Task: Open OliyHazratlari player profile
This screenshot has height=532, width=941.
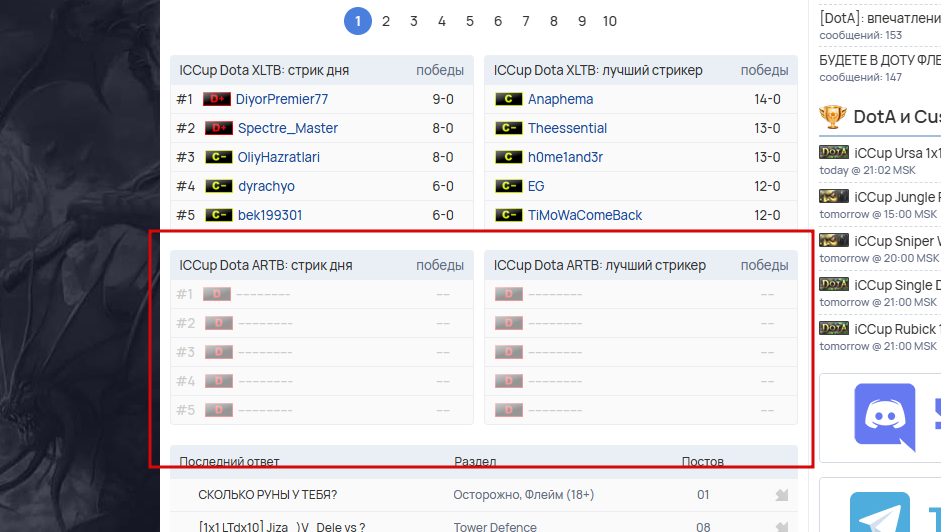Action: 278,157
